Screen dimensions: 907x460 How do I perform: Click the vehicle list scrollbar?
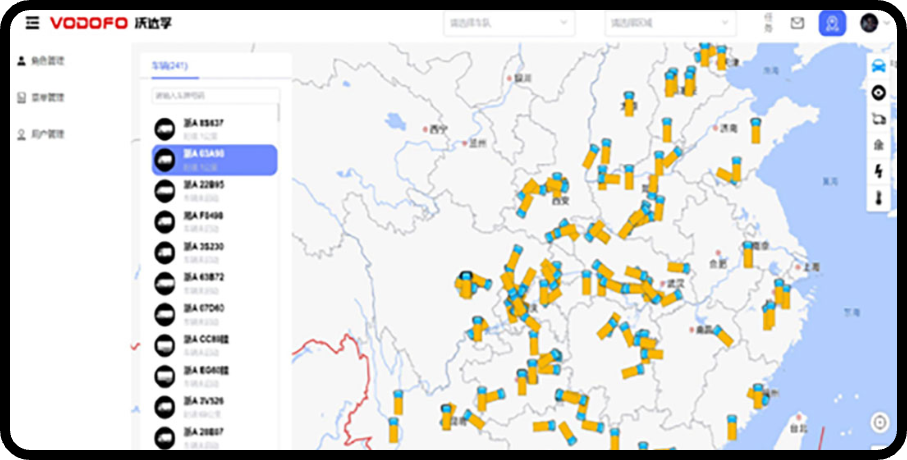[279, 113]
